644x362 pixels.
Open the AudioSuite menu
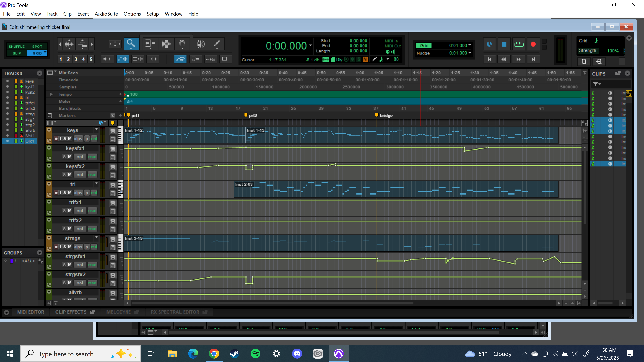coord(106,14)
